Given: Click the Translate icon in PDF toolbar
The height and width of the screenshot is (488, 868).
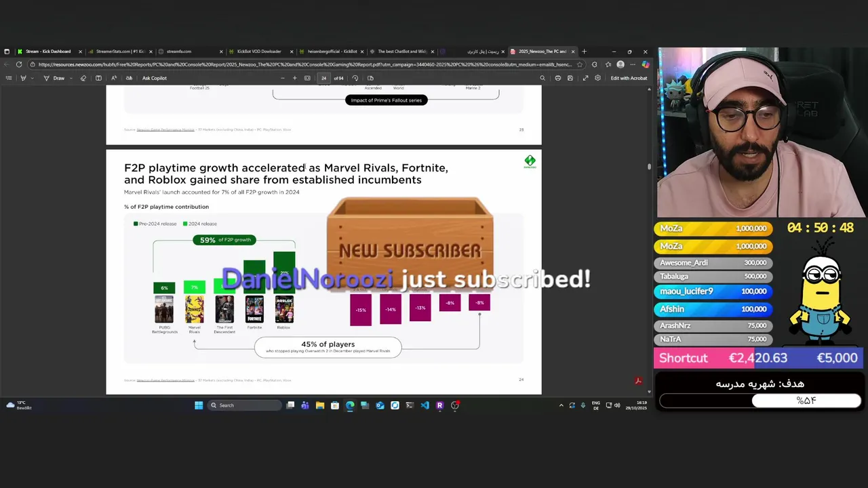Looking at the screenshot, I should [129, 78].
